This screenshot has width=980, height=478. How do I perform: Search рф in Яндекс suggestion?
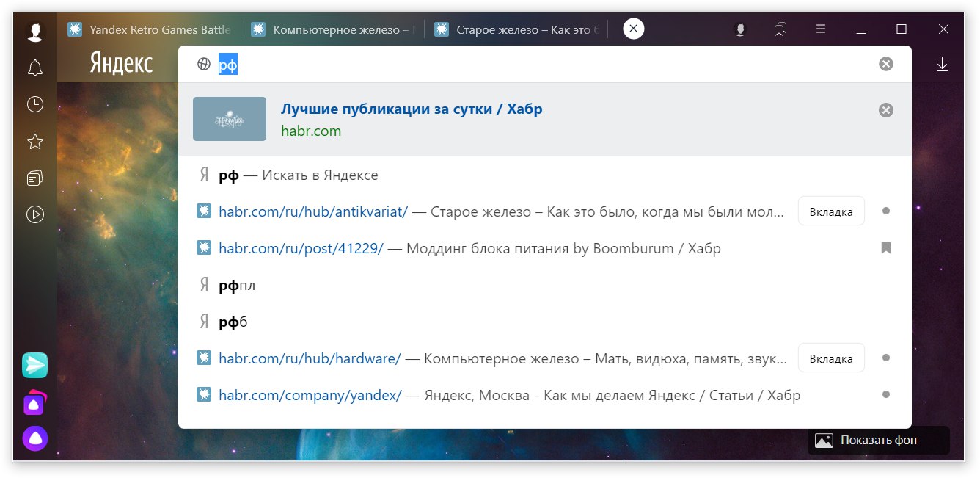tap(545, 175)
